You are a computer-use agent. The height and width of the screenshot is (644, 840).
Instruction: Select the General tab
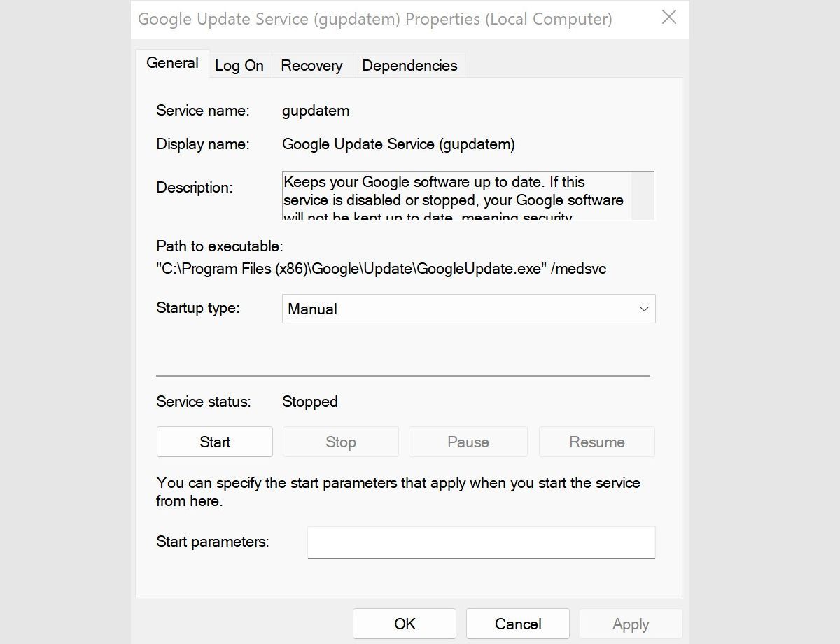tap(171, 63)
